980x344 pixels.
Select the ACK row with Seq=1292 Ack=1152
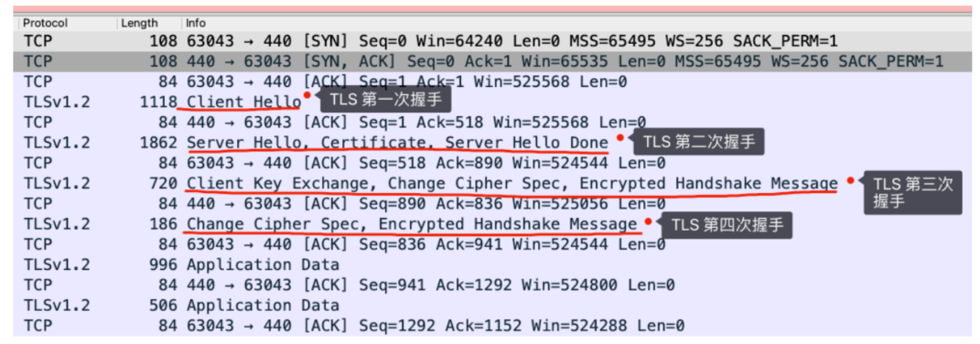click(490, 325)
